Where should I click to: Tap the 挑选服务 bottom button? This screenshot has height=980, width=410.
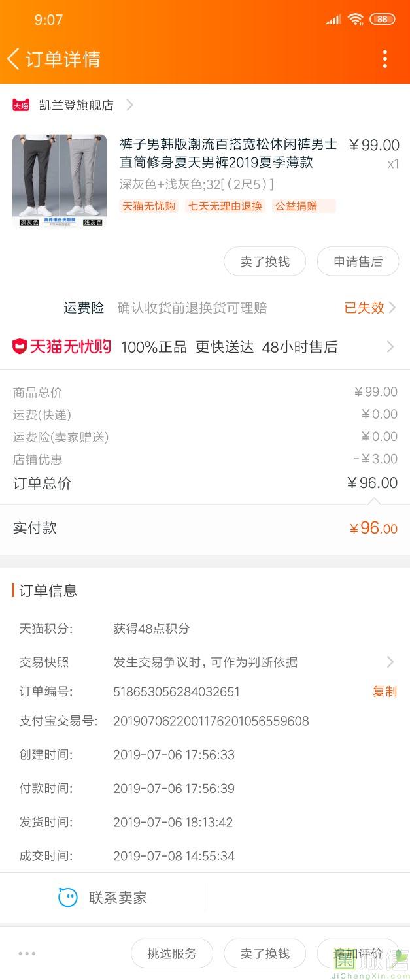coord(172,954)
